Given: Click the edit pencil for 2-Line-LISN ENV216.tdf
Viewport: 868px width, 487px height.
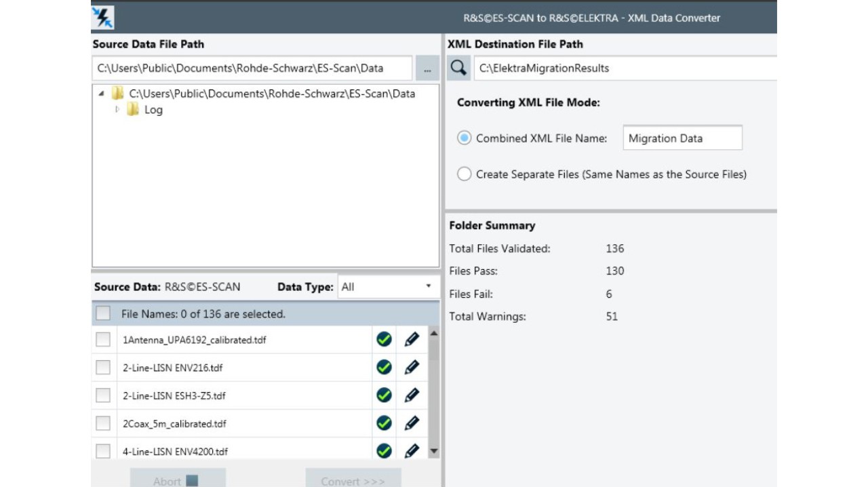Looking at the screenshot, I should [x=412, y=367].
